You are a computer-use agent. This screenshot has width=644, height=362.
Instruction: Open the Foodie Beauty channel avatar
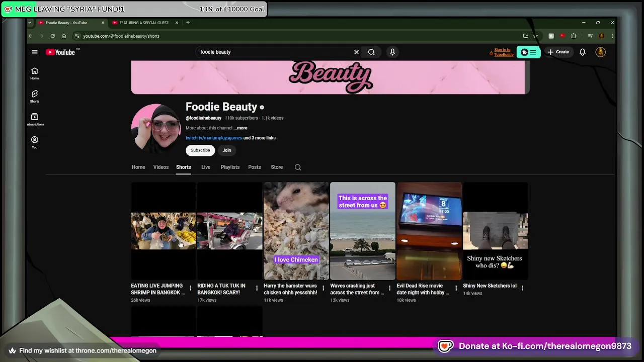(x=156, y=128)
